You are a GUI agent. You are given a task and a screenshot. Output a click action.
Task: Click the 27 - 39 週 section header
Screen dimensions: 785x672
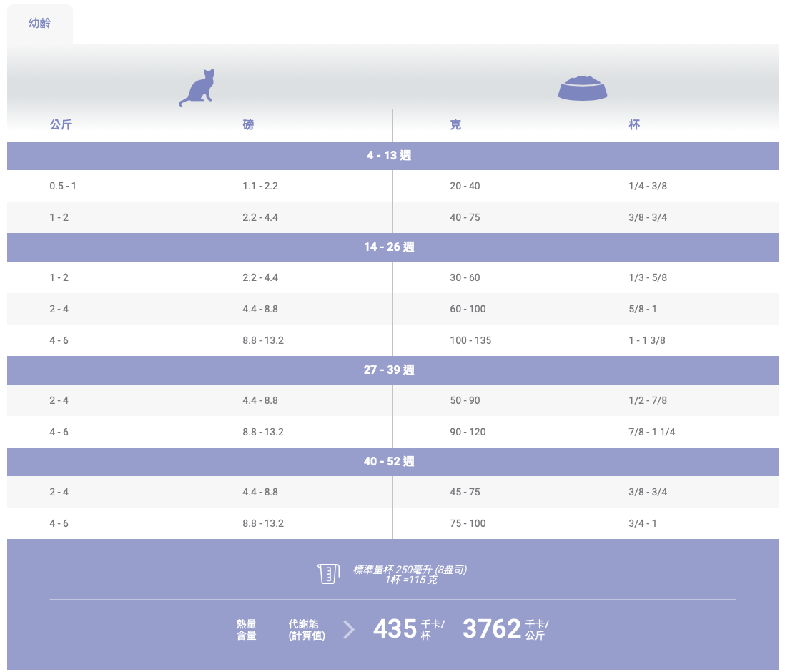[390, 370]
